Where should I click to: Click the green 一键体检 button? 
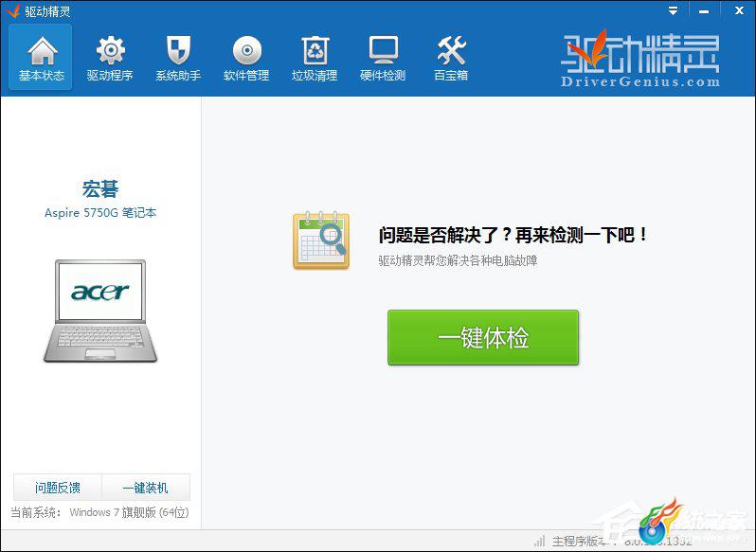tap(483, 337)
